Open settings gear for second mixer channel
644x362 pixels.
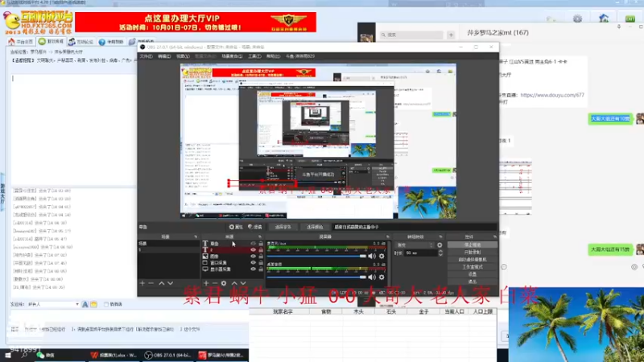pos(382,277)
